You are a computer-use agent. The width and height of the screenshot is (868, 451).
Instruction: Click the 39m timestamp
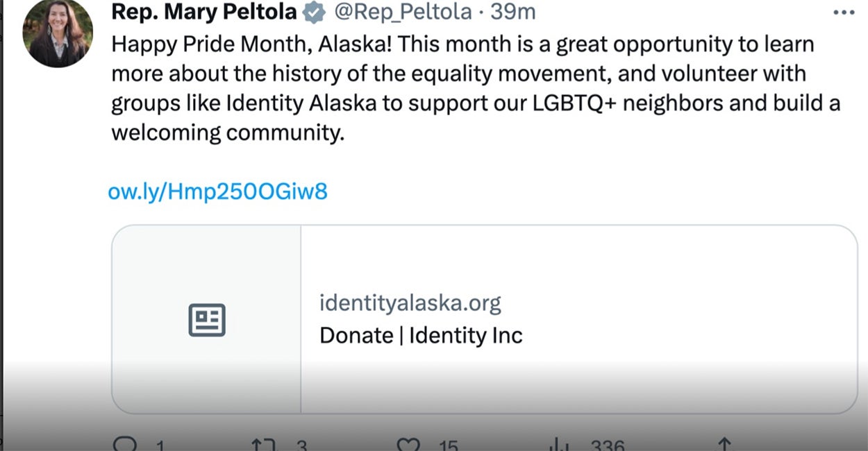click(x=513, y=12)
